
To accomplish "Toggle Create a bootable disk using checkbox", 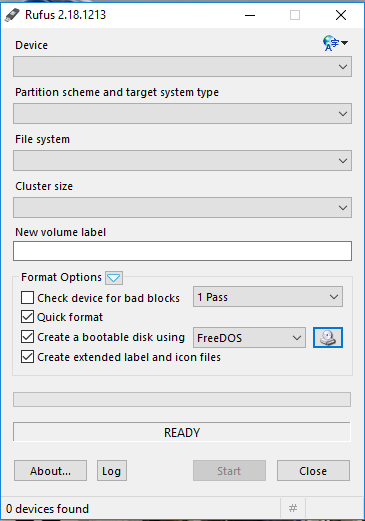I will coord(27,337).
